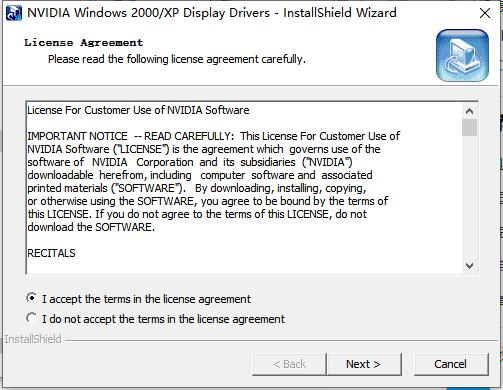Click the license scrollbar thumb
This screenshot has height=390, width=503.
(x=469, y=128)
